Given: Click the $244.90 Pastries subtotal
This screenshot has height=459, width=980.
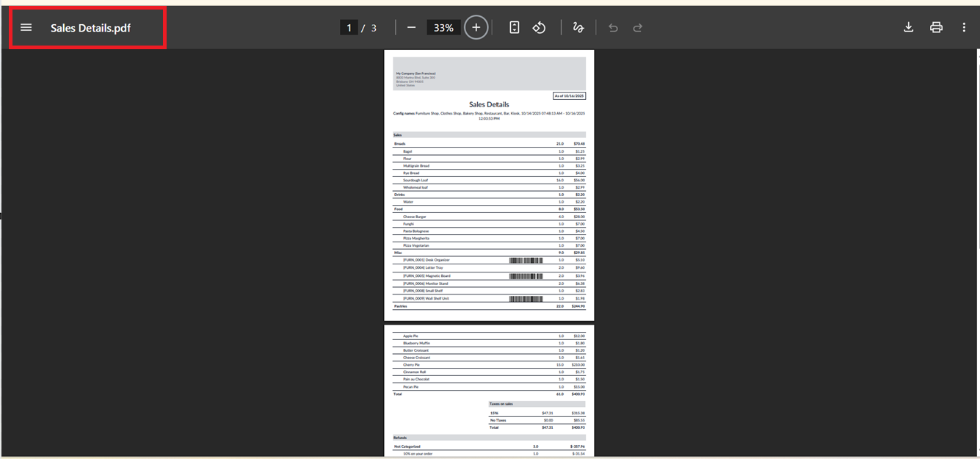Looking at the screenshot, I should click(x=578, y=306).
